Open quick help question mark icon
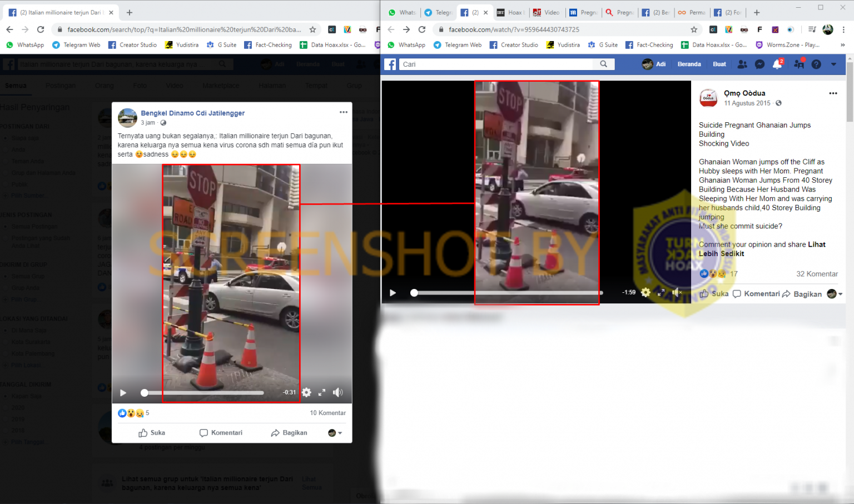854x504 pixels. tap(816, 64)
